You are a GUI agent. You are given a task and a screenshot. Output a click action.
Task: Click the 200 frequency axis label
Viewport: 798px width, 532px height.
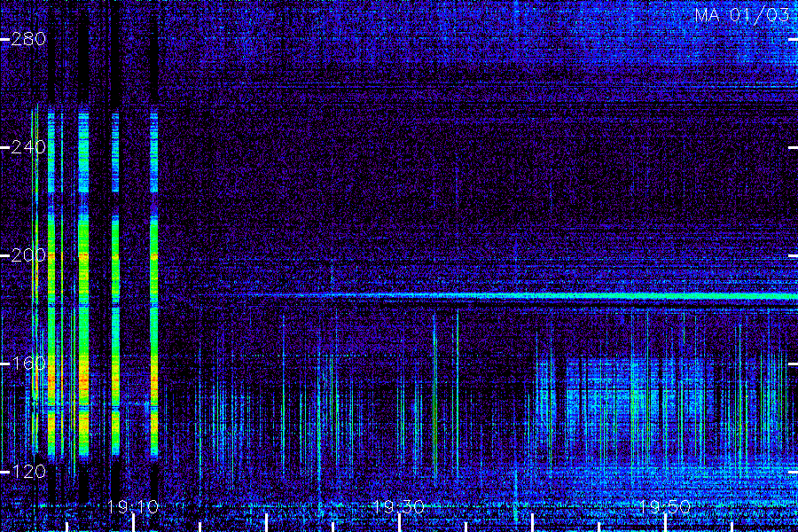[28, 255]
